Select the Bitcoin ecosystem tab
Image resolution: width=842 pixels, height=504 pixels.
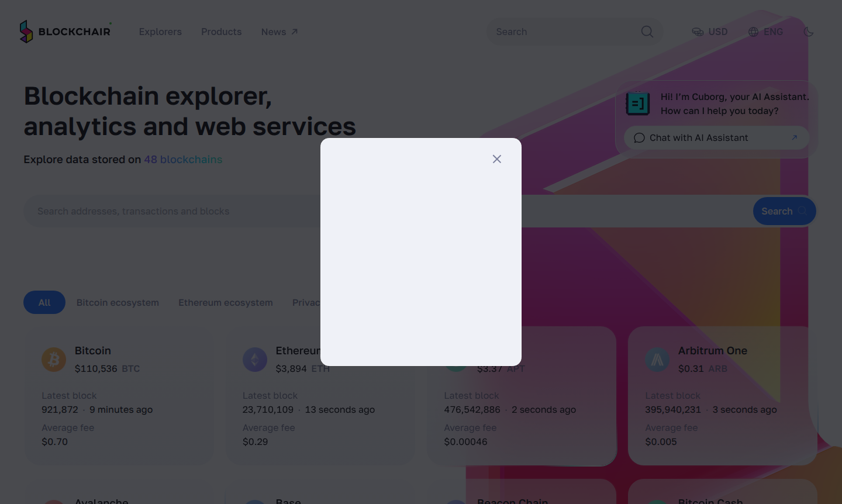118,302
